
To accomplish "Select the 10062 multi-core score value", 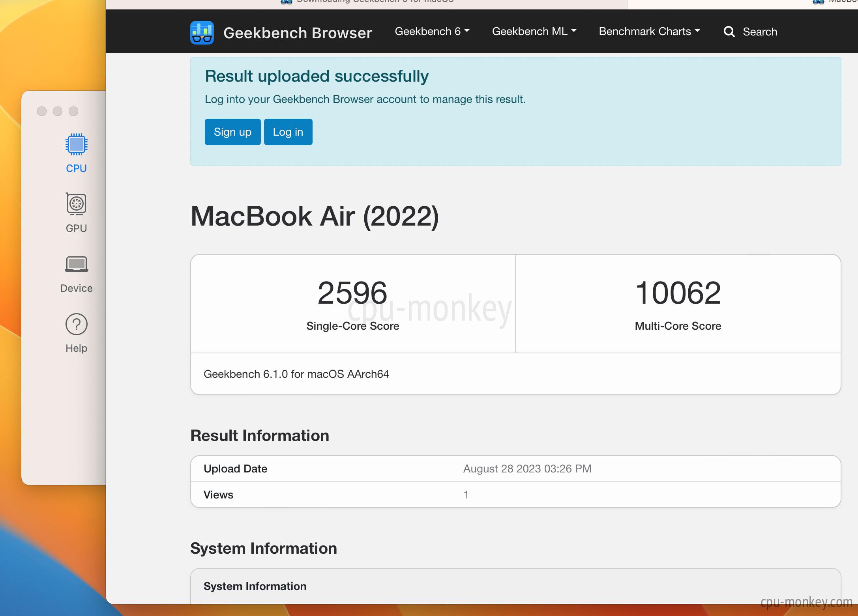I will pos(678,293).
